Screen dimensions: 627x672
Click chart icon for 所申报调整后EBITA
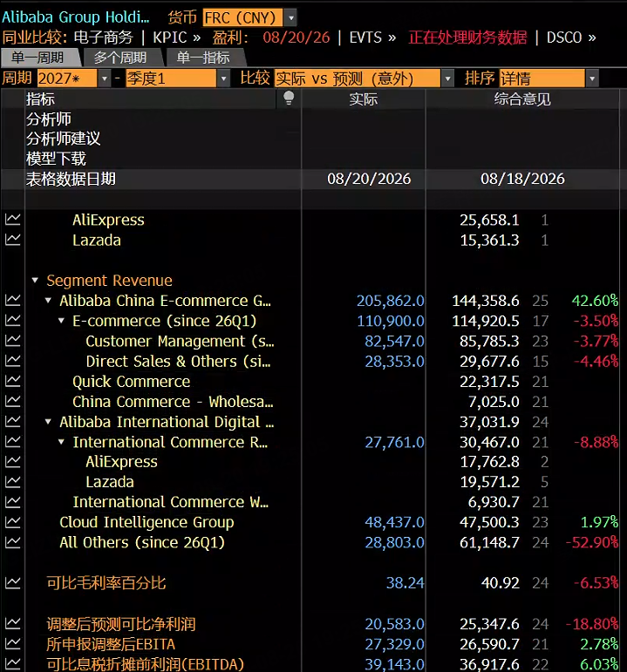pos(12,644)
